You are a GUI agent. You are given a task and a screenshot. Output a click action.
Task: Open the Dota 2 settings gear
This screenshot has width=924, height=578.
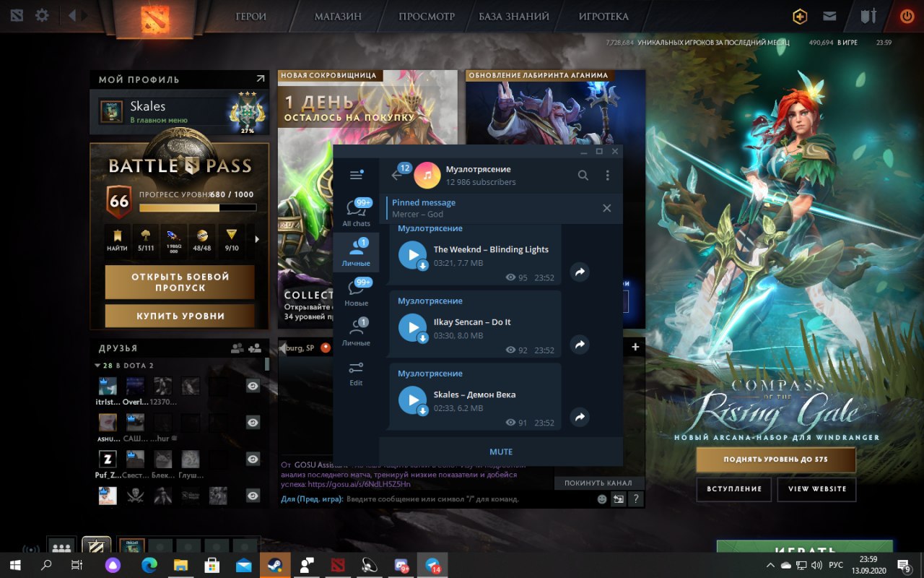(x=42, y=15)
